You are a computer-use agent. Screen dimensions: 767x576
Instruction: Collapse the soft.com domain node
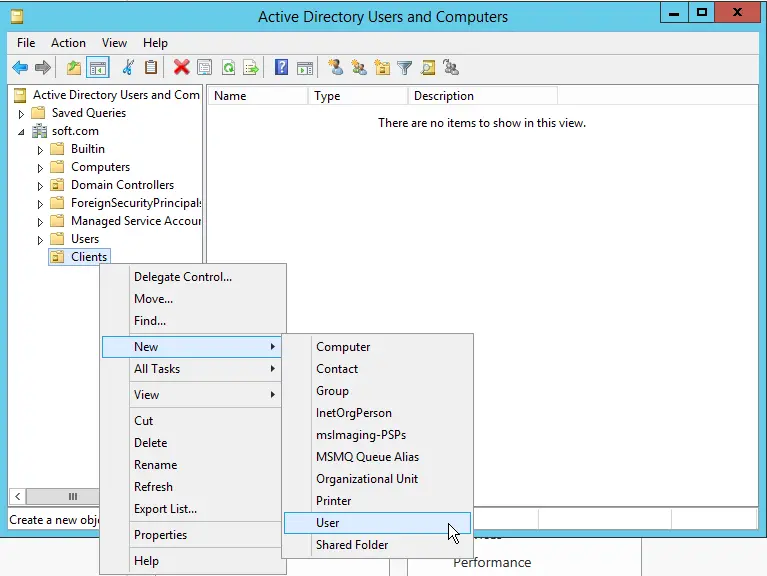point(21,132)
